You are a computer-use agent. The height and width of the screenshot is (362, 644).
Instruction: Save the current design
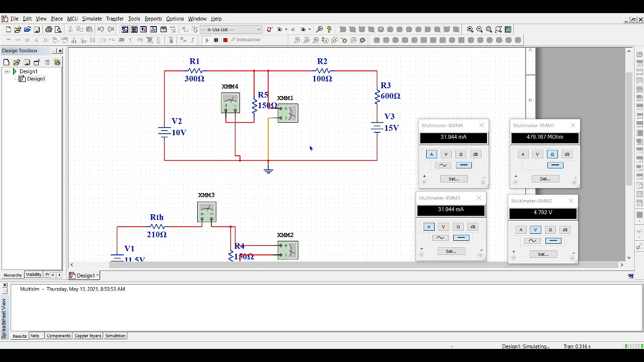(x=37, y=30)
